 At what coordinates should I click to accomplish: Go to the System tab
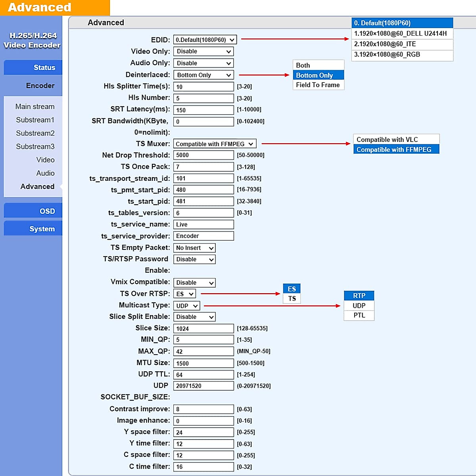coord(33,229)
